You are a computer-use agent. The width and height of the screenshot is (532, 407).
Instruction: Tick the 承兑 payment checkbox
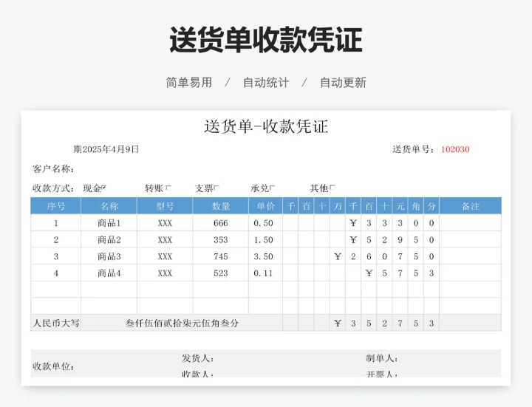point(273,187)
